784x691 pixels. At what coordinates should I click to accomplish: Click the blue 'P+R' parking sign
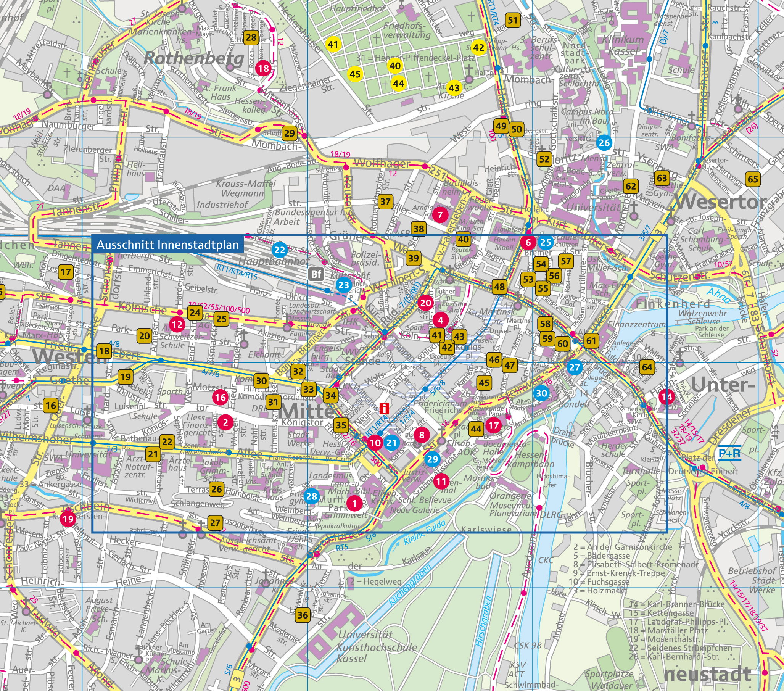click(729, 454)
